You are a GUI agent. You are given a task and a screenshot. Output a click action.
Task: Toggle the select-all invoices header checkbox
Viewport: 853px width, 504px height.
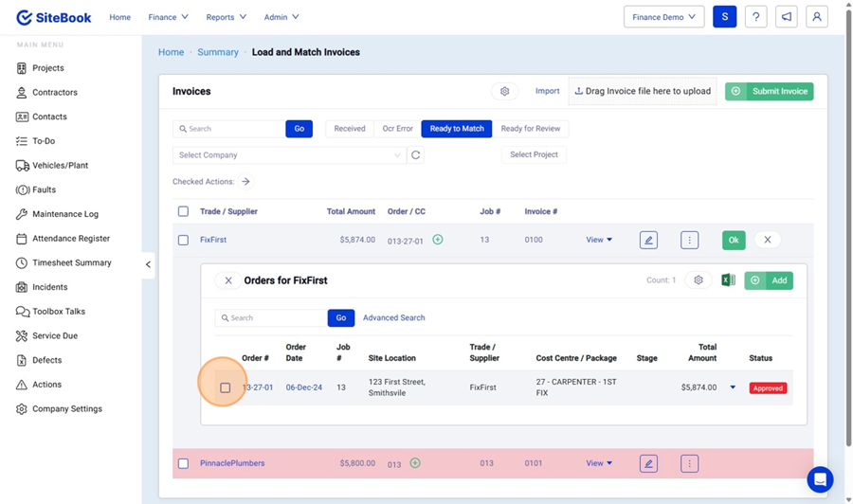(183, 211)
